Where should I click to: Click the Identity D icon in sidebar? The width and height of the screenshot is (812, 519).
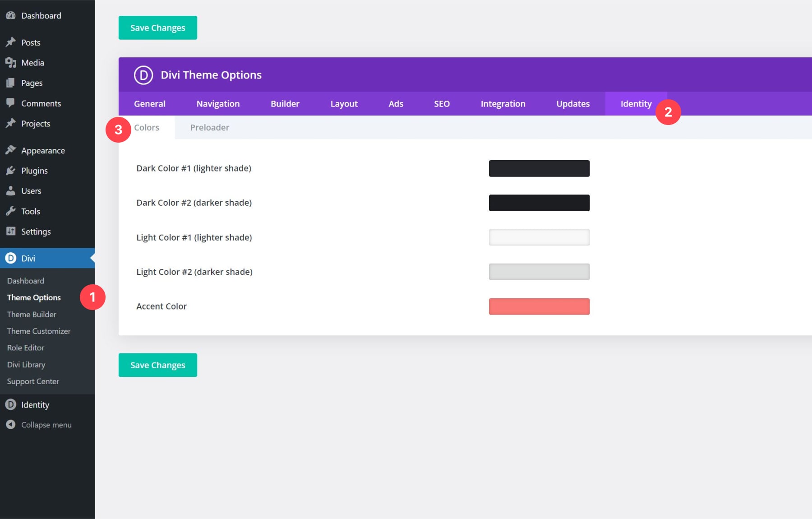point(11,404)
